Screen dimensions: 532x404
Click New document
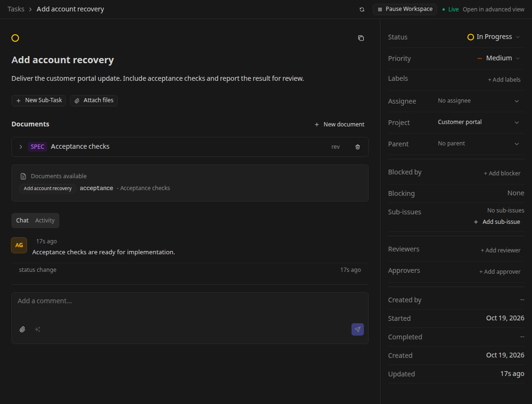[x=339, y=125]
